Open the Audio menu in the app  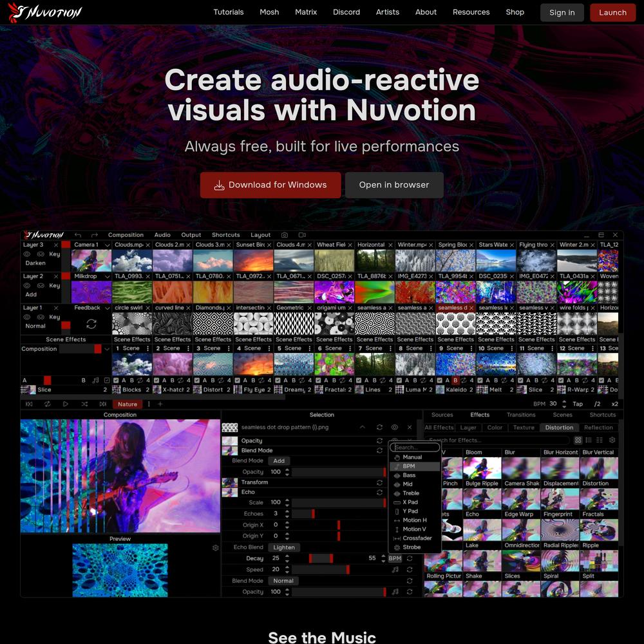tap(162, 235)
